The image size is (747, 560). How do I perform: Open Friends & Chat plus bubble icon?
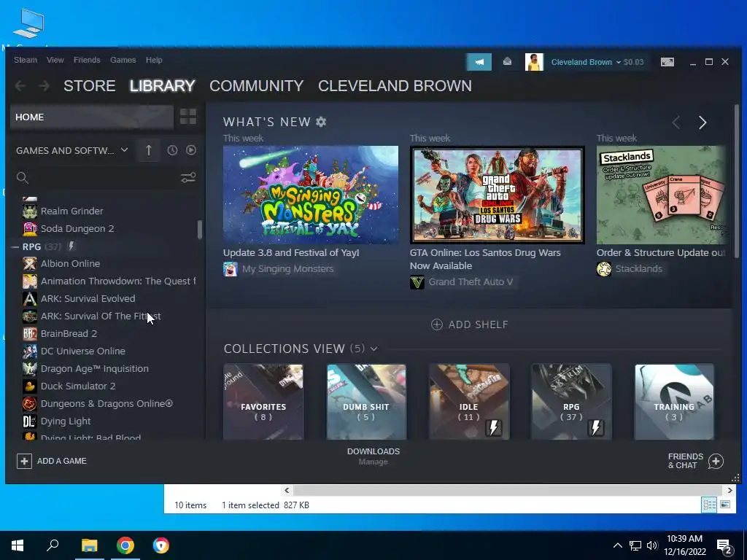pos(716,461)
